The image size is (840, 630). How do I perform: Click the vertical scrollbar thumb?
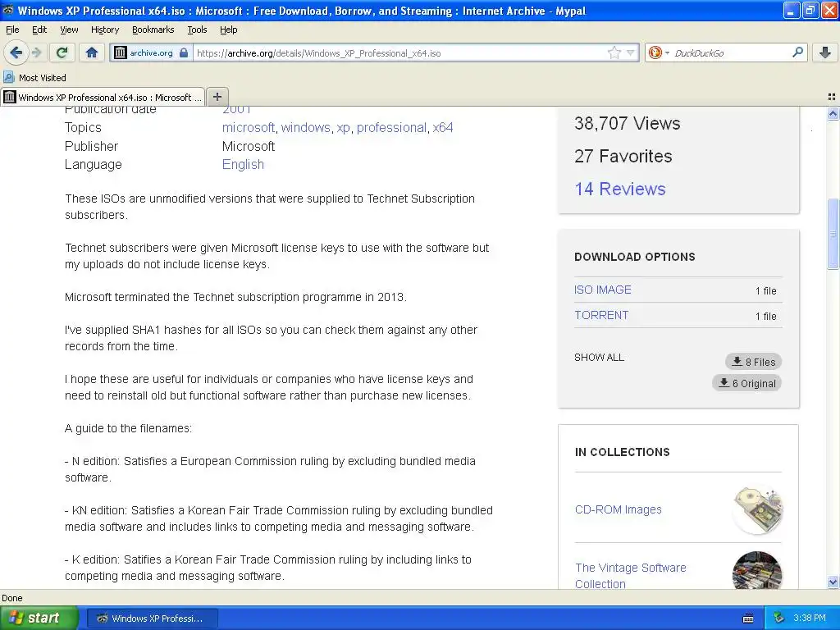833,234
